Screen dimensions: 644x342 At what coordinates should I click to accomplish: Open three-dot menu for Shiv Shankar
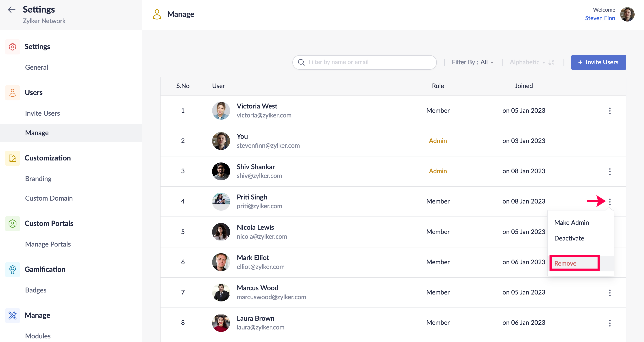pos(609,171)
